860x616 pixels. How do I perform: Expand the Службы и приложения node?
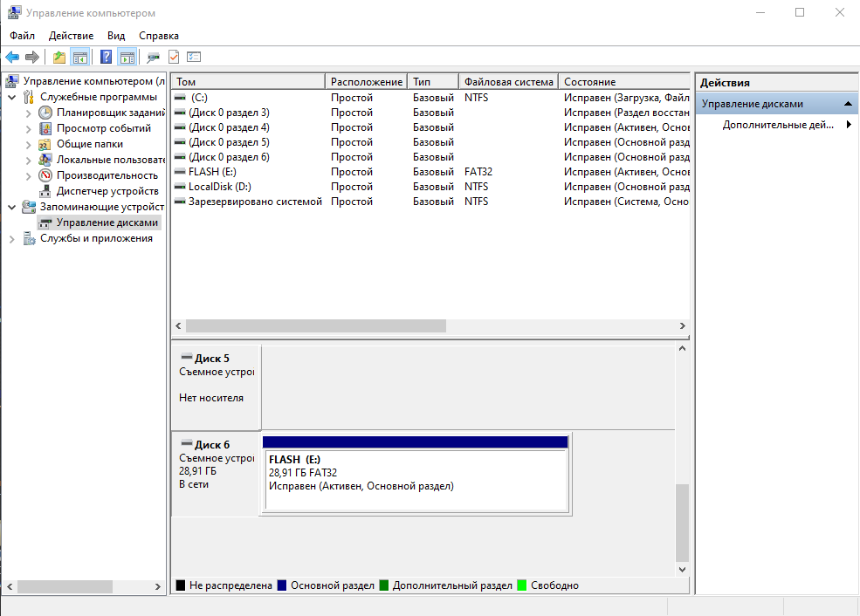point(11,238)
